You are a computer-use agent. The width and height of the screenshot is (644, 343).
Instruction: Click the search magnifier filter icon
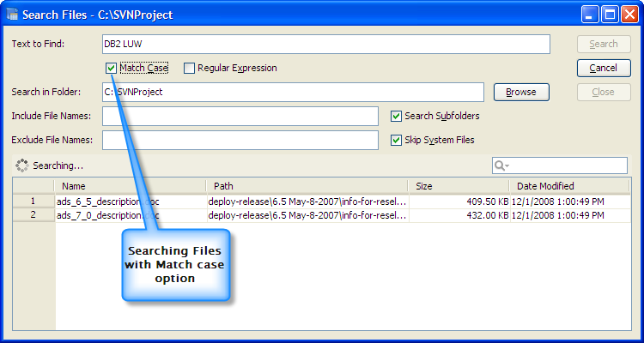(500, 165)
